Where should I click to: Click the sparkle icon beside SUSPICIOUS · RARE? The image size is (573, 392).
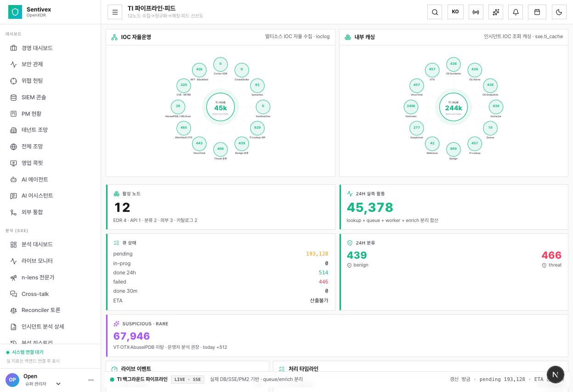[x=116, y=324]
